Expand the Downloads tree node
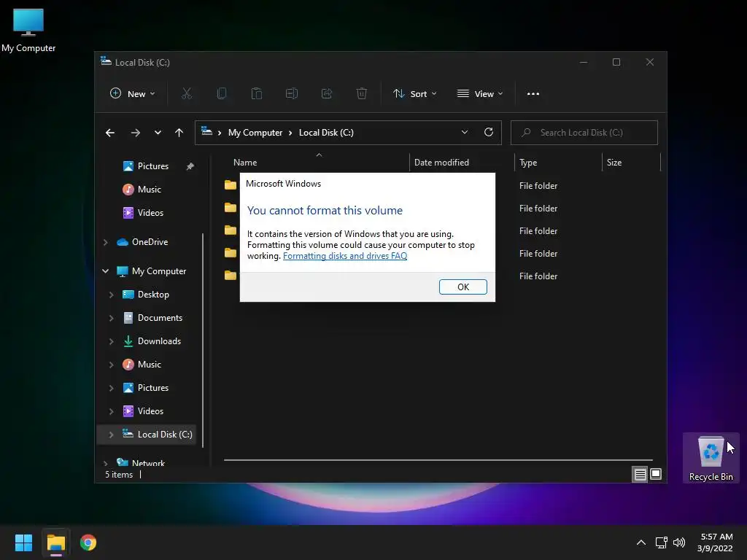The image size is (747, 560). [111, 341]
